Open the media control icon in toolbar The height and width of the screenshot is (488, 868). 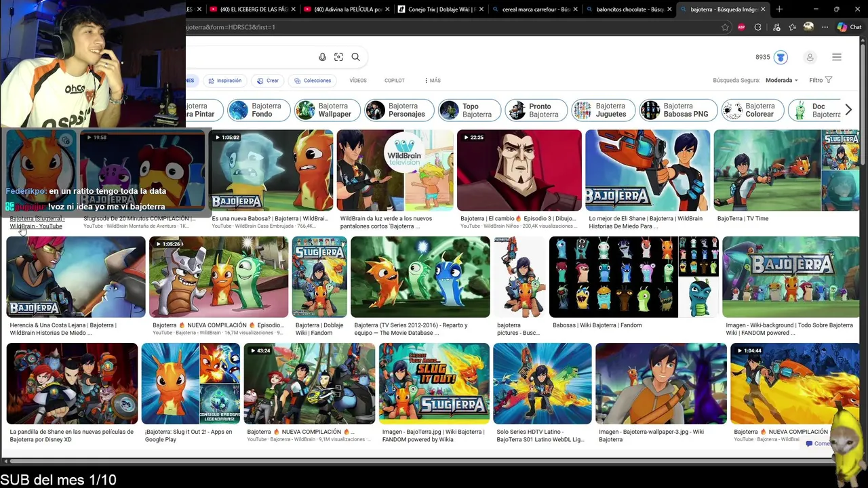click(775, 27)
